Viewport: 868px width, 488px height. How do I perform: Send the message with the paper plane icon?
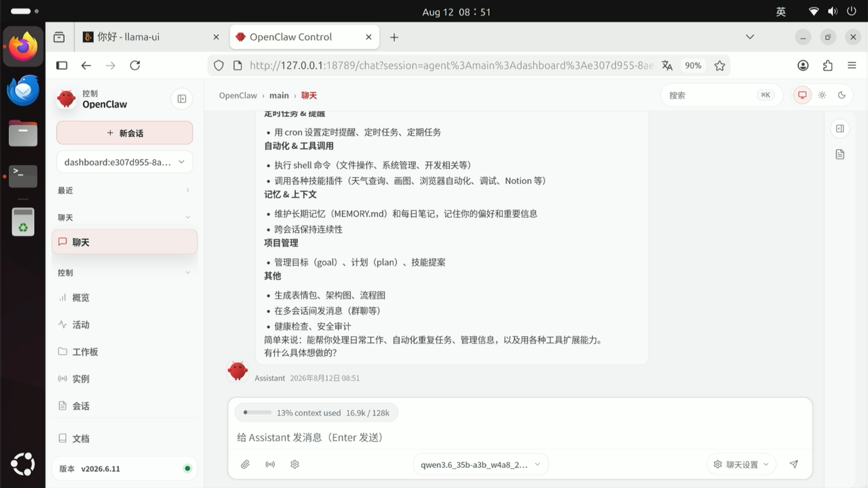click(x=794, y=464)
